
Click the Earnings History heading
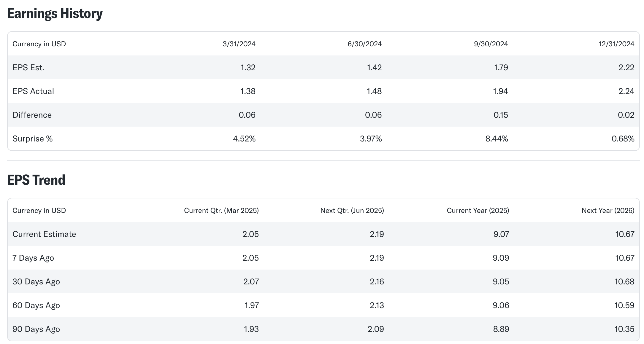tap(55, 14)
